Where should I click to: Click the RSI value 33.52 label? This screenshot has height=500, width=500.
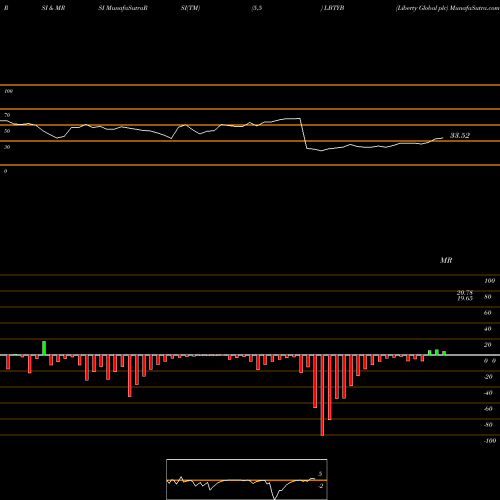pos(460,135)
